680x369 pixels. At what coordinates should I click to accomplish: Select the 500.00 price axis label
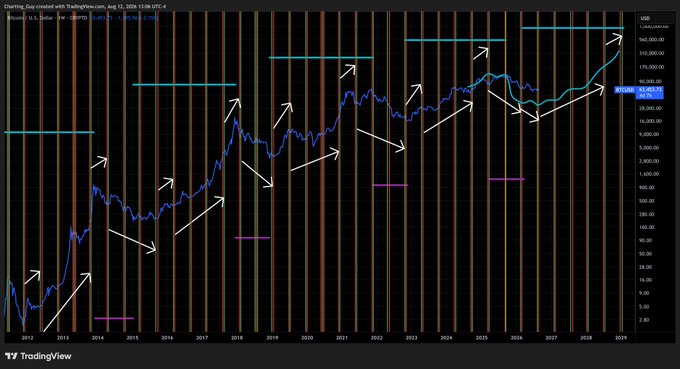[647, 201]
